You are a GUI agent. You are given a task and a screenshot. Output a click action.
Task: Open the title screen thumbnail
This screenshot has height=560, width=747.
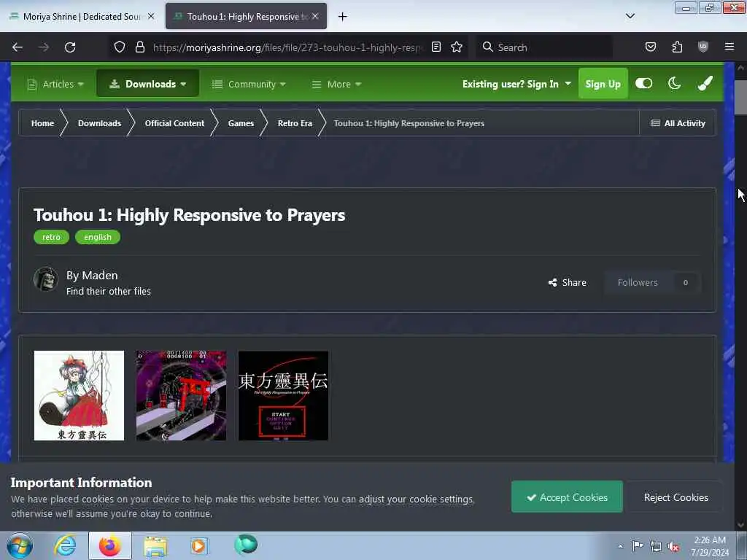point(283,396)
